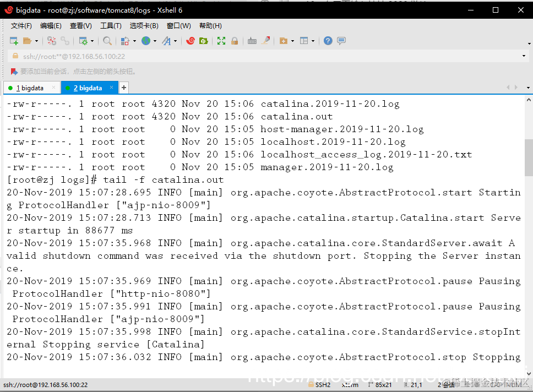This screenshot has width=533, height=392.
Task: Launch Xmanager red swirl icon
Action: click(191, 41)
